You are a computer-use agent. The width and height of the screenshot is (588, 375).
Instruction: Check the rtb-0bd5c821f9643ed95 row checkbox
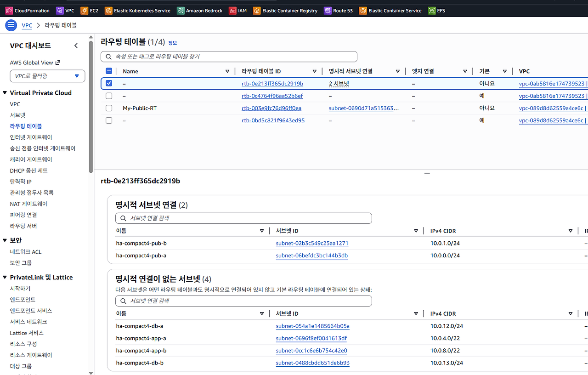(109, 120)
